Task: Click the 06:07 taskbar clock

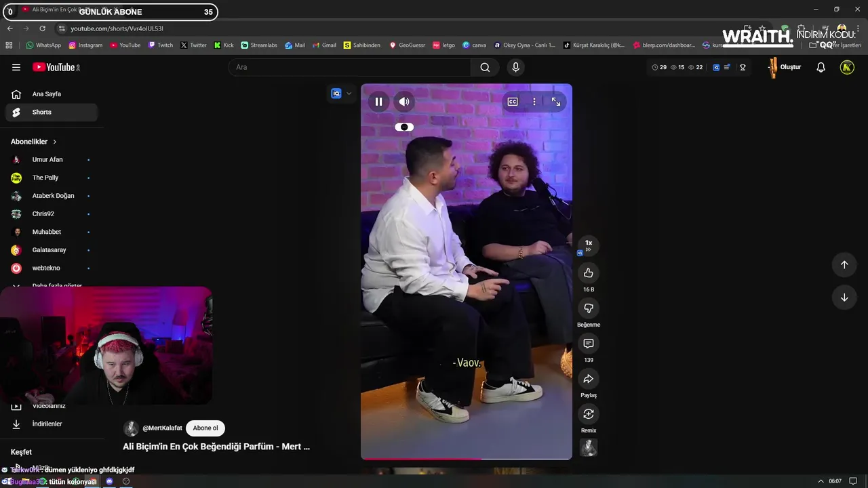Action: [x=835, y=481]
